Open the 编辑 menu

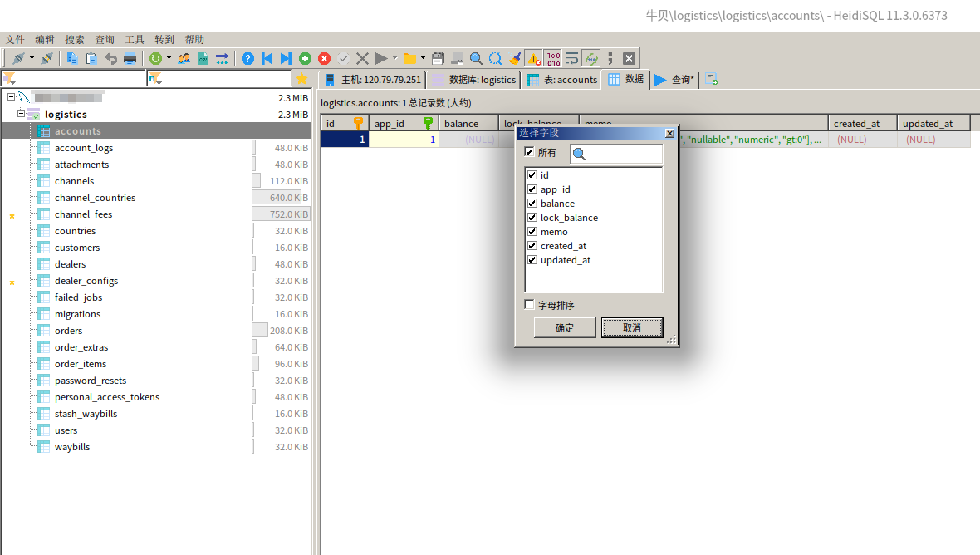[45, 39]
